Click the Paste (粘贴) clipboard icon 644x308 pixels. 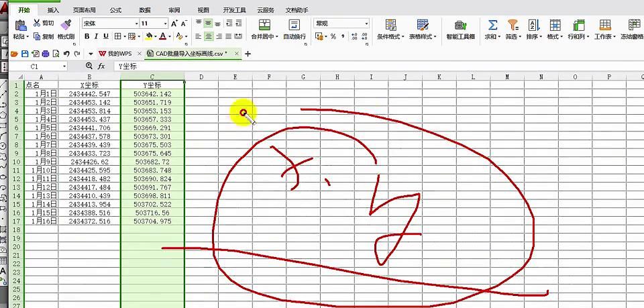[x=21, y=25]
